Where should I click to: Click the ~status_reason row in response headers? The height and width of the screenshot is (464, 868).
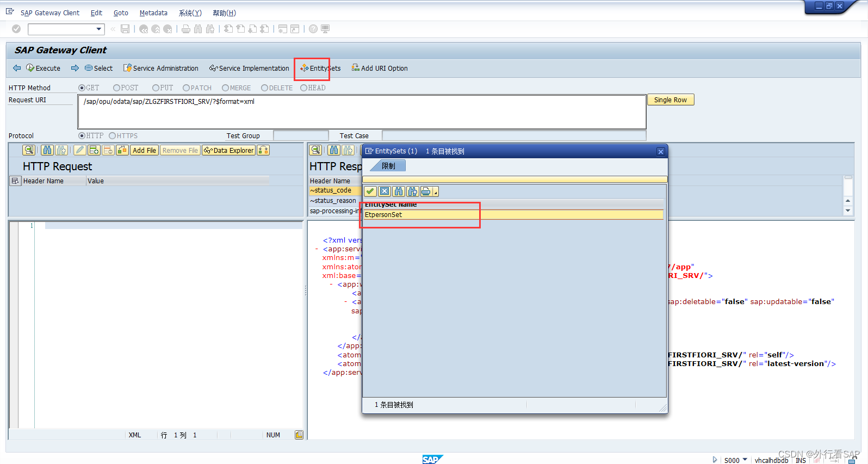click(x=335, y=201)
